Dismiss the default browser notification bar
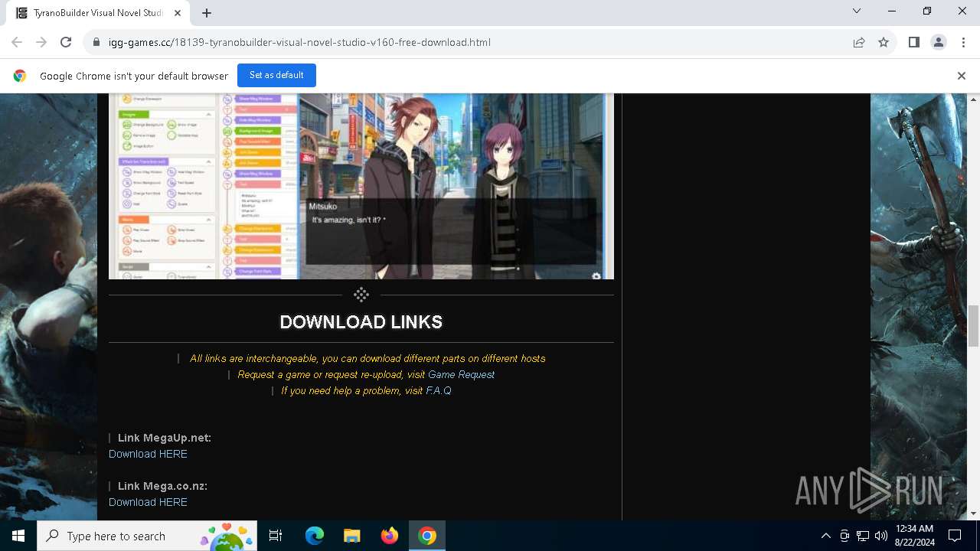The width and height of the screenshot is (980, 551). (961, 76)
